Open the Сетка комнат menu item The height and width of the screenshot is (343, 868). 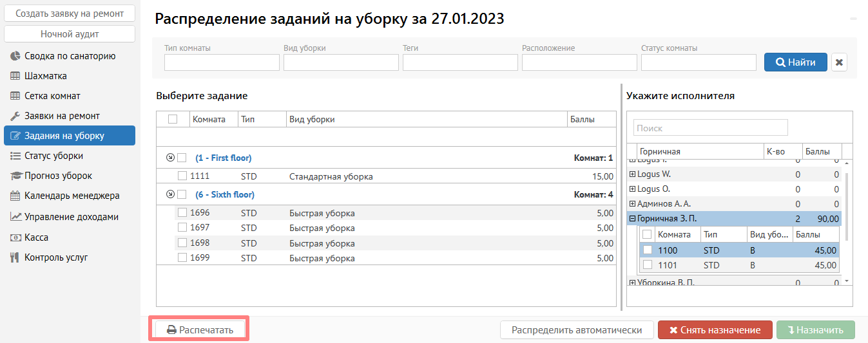coord(52,96)
